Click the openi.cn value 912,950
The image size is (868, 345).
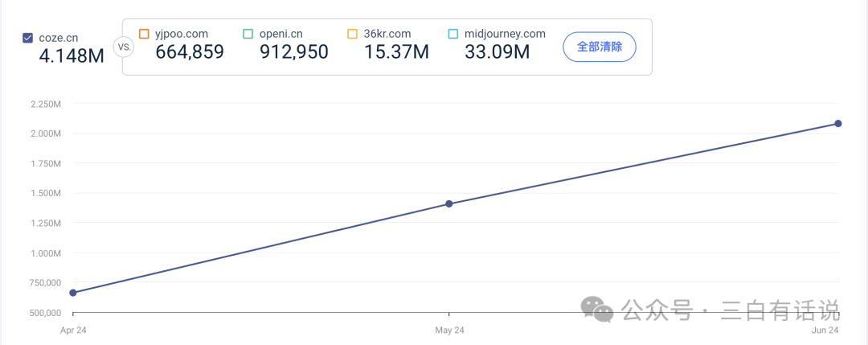point(294,52)
